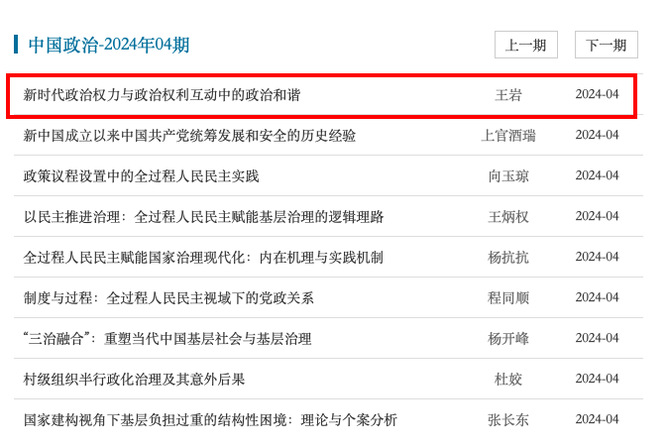Open article 村级组织半行政化治理及其意外后果
This screenshot has width=649, height=445.
(x=134, y=379)
